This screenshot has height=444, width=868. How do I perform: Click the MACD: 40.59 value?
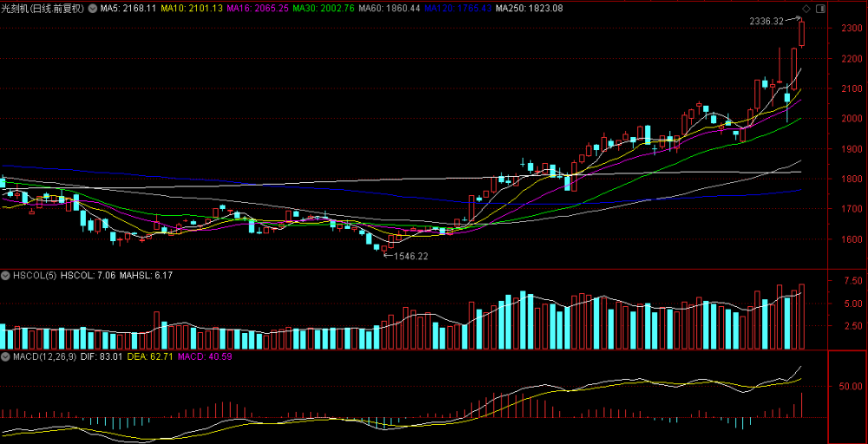pyautogui.click(x=205, y=356)
